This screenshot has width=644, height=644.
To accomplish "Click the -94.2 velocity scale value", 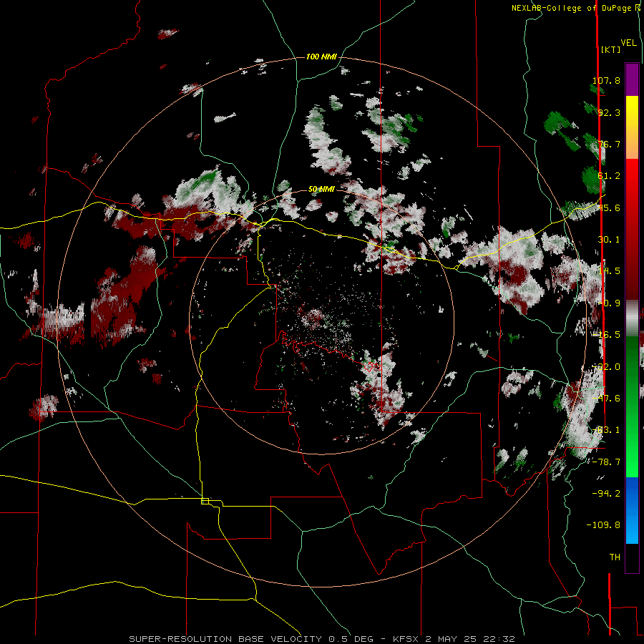I will coord(606,494).
